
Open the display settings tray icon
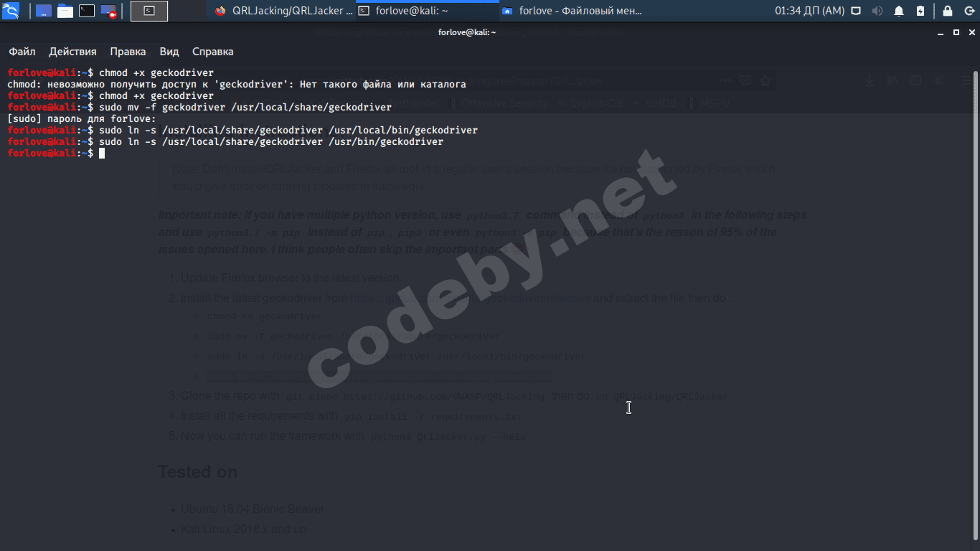856,11
